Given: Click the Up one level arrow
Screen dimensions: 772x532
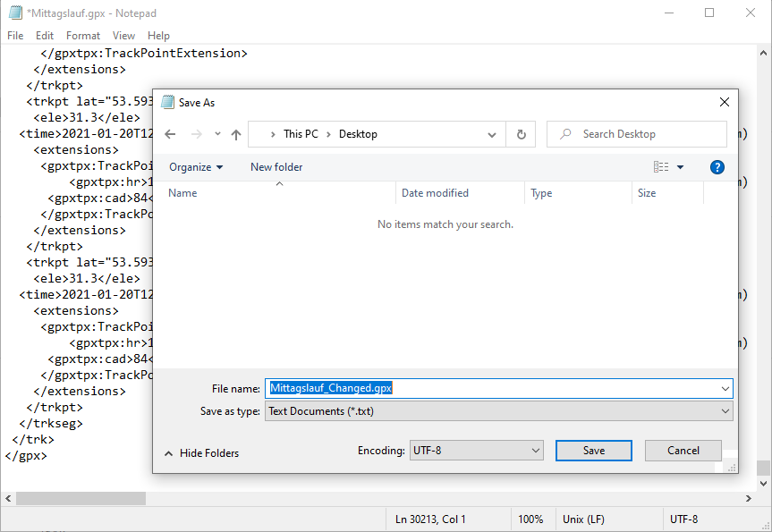Looking at the screenshot, I should [x=234, y=133].
